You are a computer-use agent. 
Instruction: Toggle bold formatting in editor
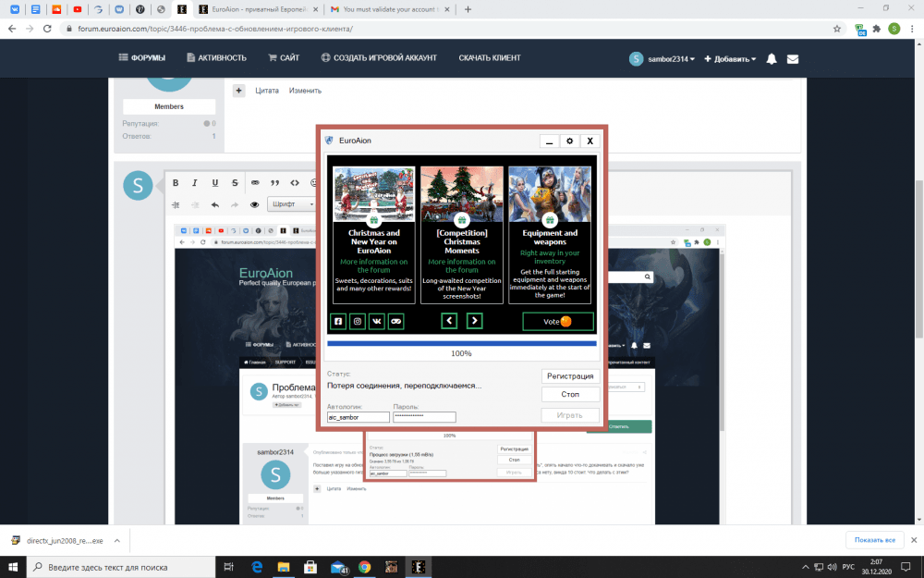(176, 183)
